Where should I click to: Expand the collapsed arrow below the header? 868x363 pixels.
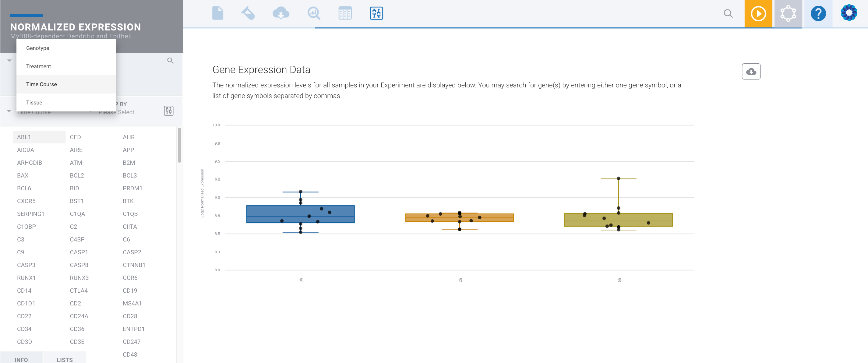point(9,61)
